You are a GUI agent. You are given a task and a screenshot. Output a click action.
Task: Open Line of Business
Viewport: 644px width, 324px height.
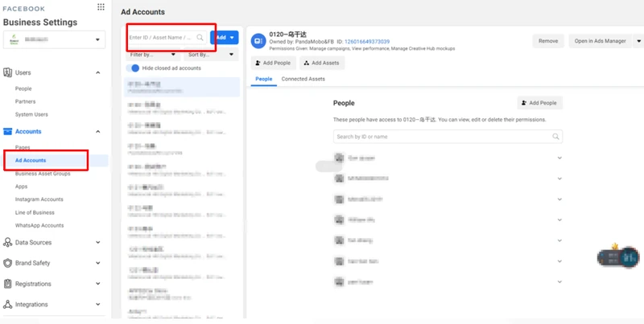coord(35,212)
